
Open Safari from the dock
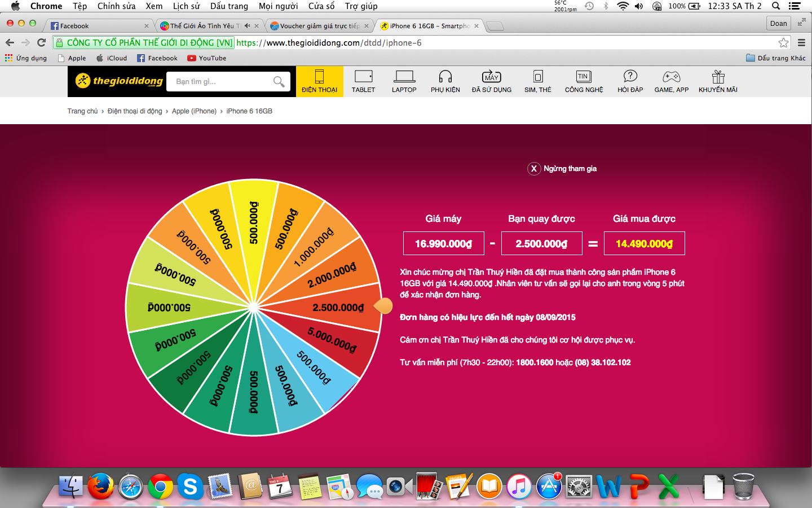coord(131,486)
